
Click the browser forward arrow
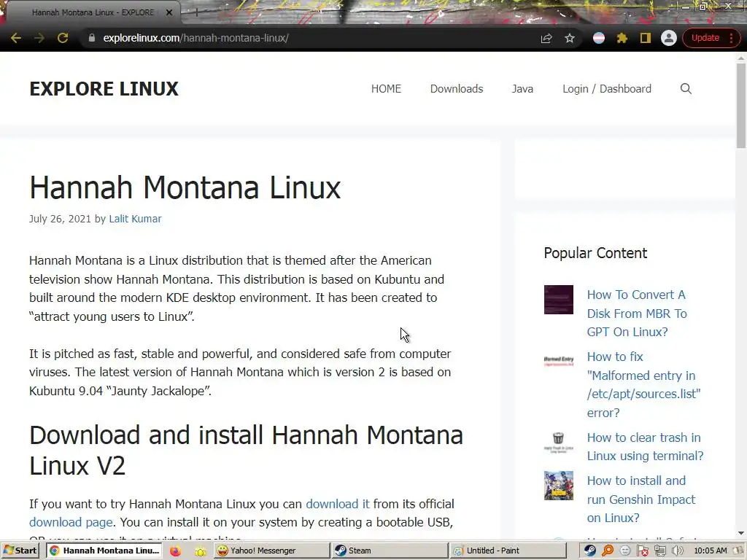click(x=39, y=38)
